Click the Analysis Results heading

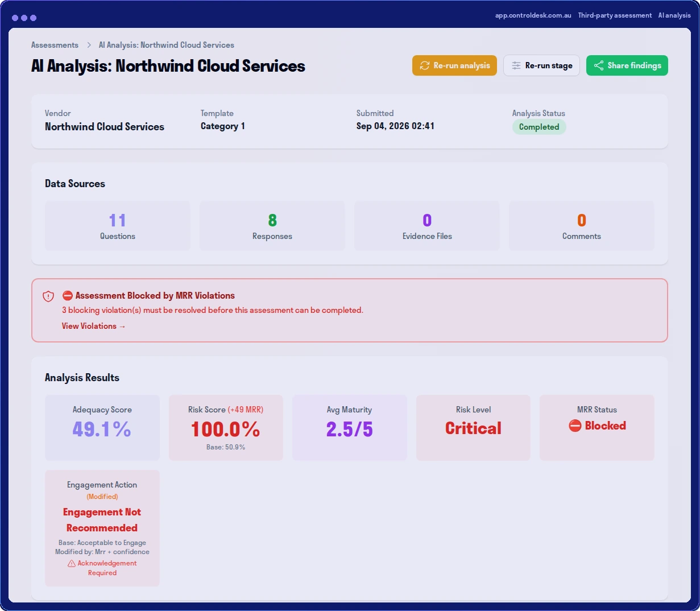point(82,378)
